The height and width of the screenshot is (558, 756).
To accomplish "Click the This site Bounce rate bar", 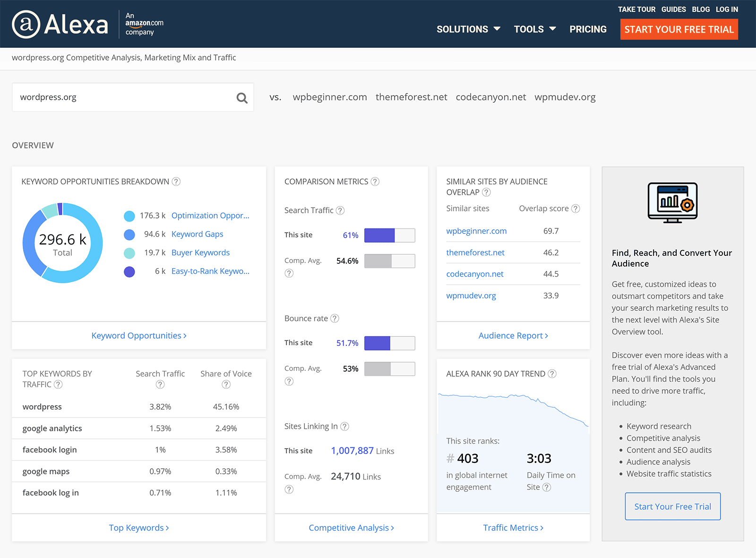I will point(390,343).
